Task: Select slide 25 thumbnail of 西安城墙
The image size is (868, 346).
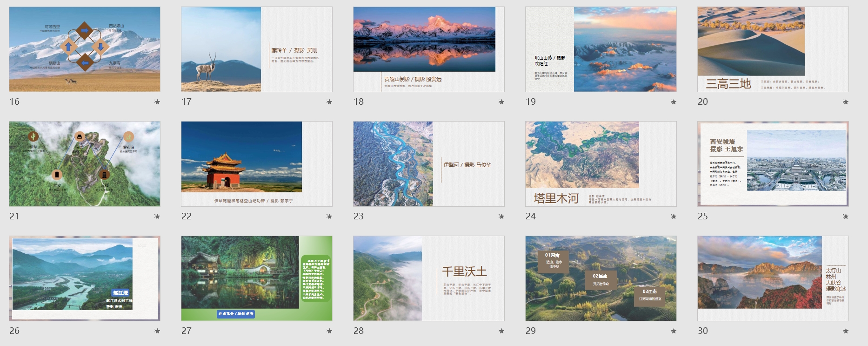Action: 773,164
